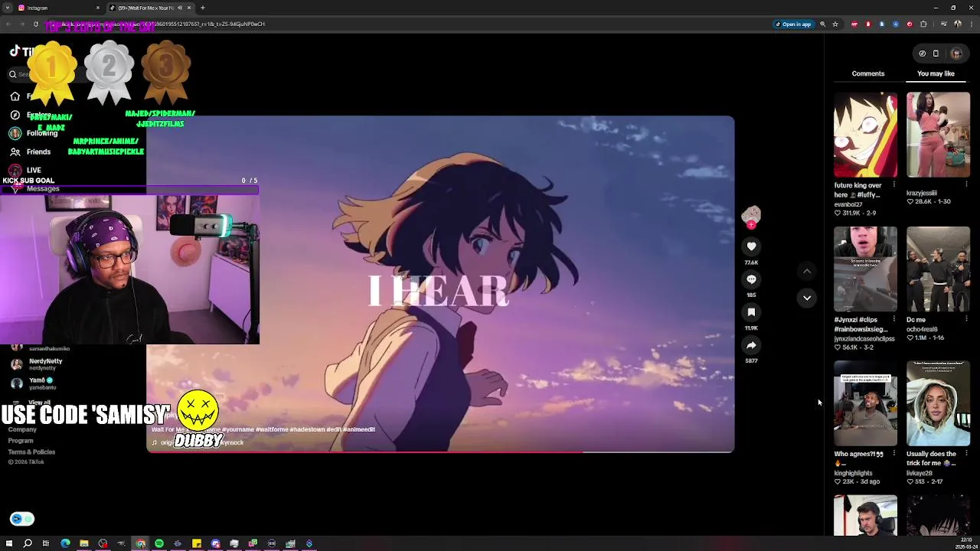Click the TikTok get-app phone icon
980x551 pixels.
coord(936,54)
